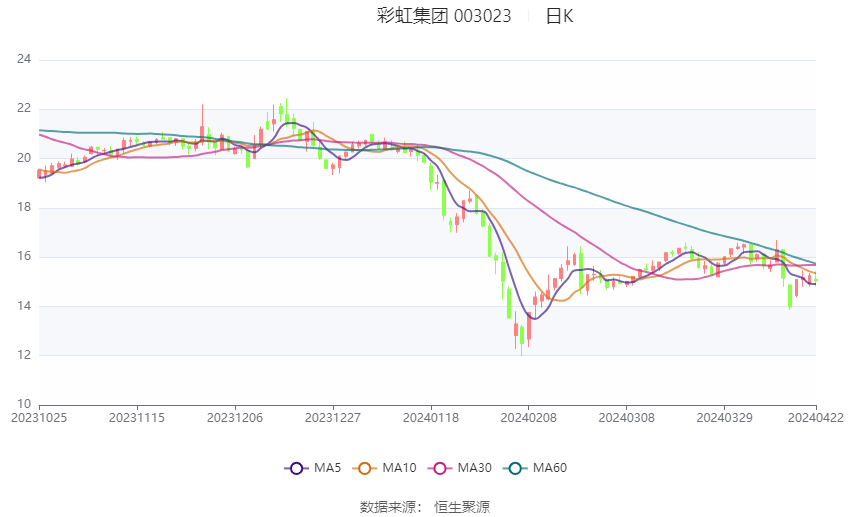Hide the MA30 line via its label
The image size is (850, 517).
pos(474,468)
